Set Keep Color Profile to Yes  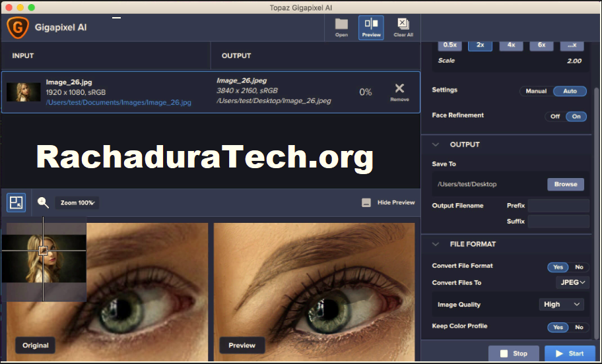tap(558, 327)
